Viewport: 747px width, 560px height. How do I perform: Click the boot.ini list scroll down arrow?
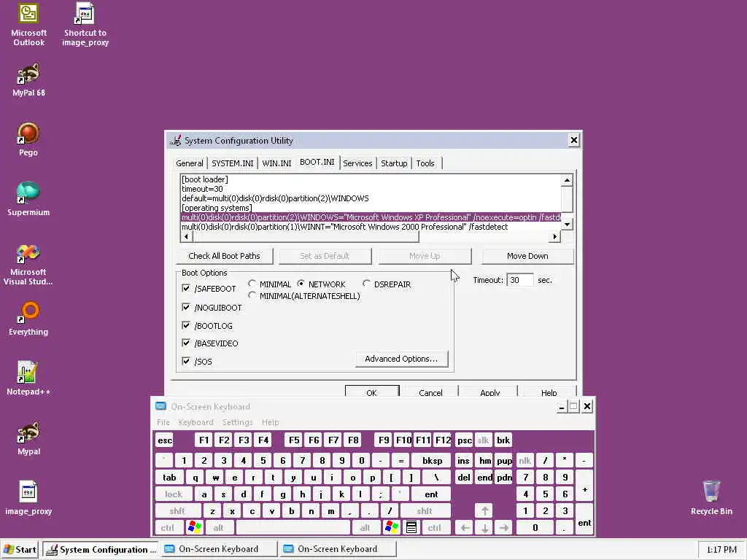coord(566,224)
